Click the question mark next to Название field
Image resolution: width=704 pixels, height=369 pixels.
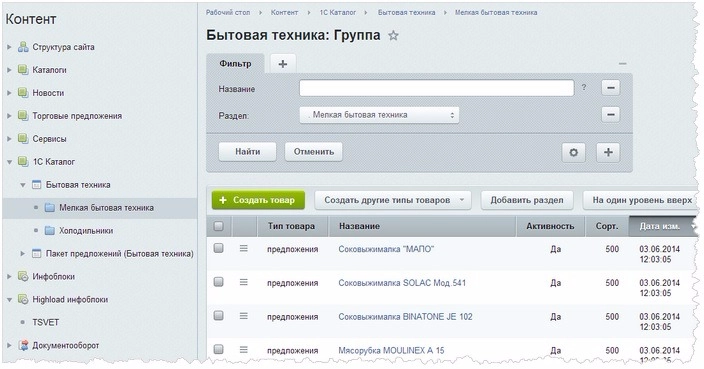584,88
